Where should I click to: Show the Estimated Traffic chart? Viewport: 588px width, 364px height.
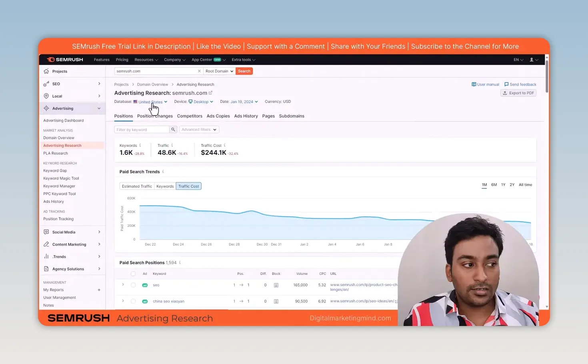point(137,186)
